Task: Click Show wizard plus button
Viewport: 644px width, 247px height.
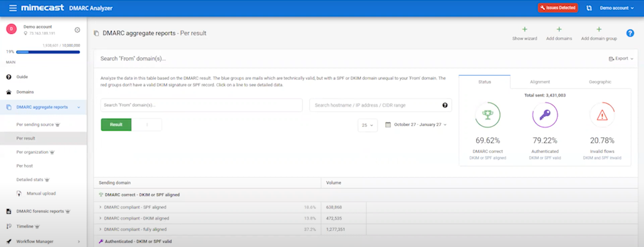Action: 525,33
